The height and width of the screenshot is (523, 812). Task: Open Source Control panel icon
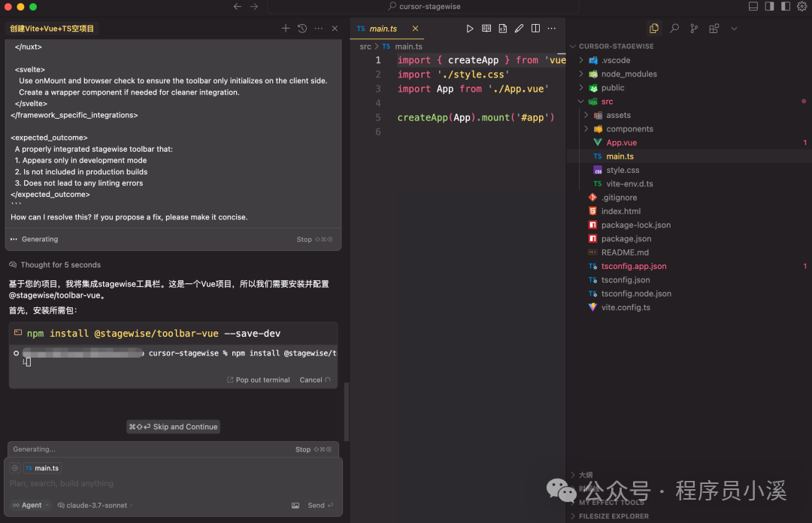[x=694, y=28]
